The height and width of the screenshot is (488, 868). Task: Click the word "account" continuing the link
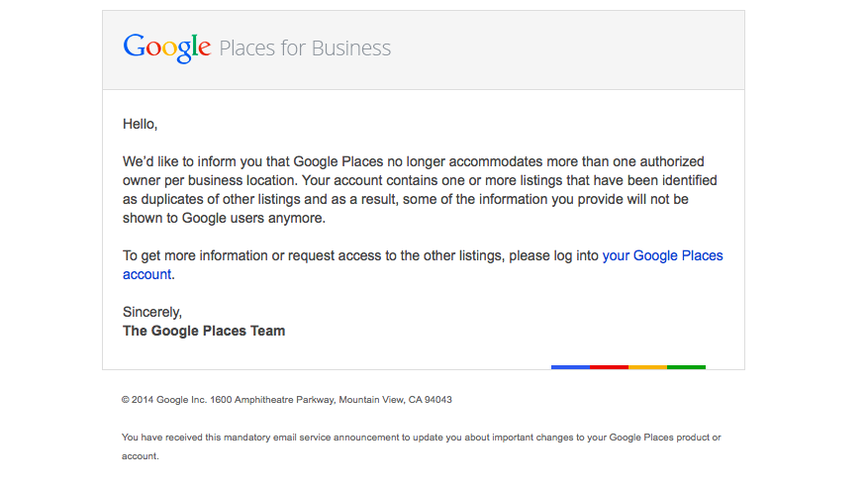[x=146, y=274]
